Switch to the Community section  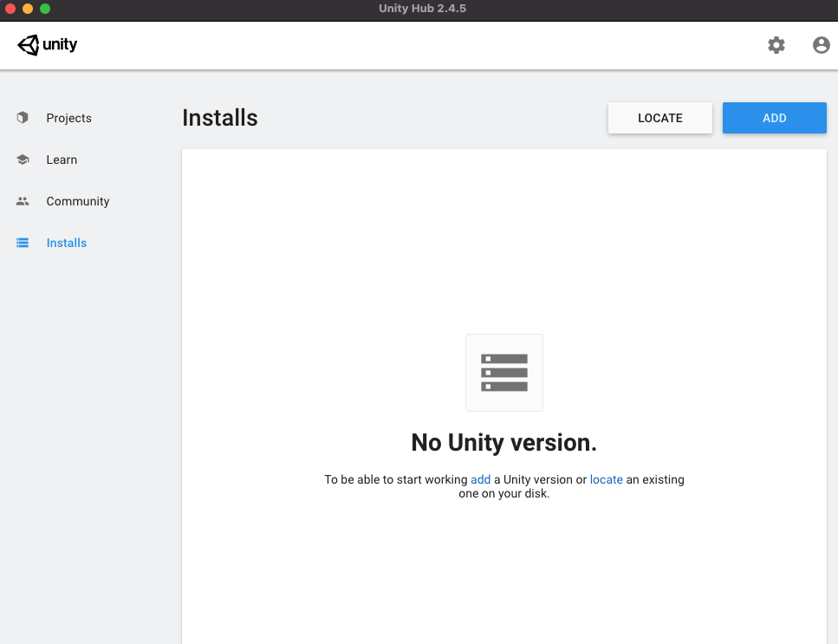click(x=78, y=201)
